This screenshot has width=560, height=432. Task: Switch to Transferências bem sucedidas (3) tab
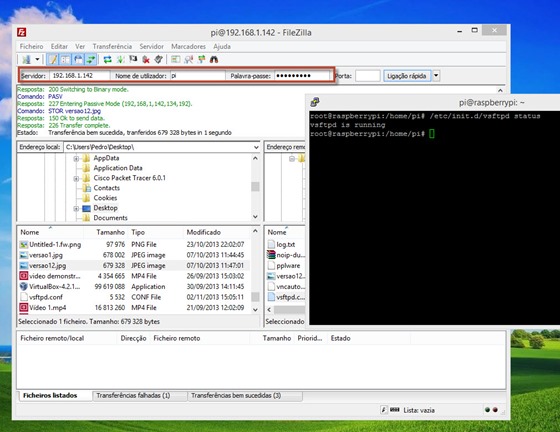pyautogui.click(x=236, y=395)
